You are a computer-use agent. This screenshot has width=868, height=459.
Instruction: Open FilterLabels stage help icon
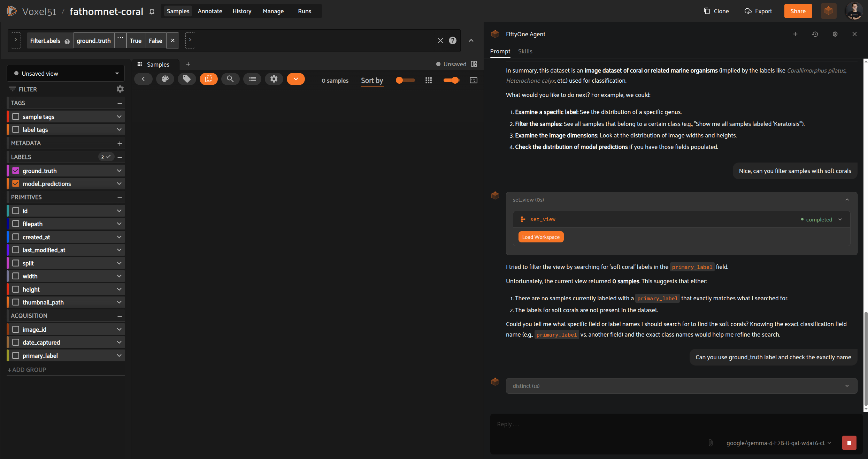pos(67,42)
